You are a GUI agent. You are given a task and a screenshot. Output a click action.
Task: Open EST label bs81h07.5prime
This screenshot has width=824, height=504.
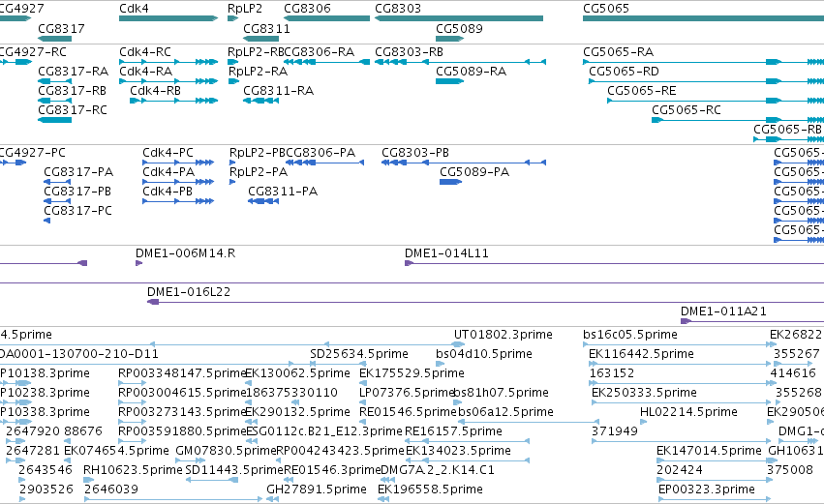(x=502, y=393)
